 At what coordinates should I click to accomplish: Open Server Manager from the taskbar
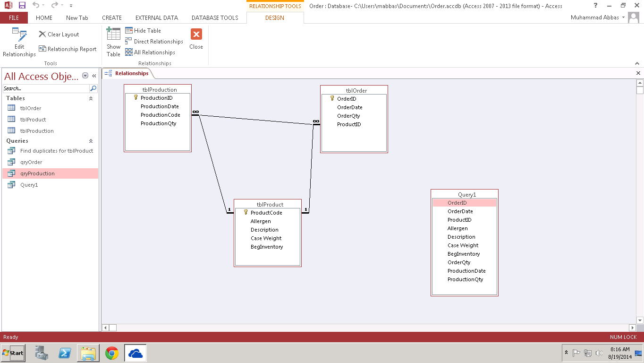click(x=42, y=353)
